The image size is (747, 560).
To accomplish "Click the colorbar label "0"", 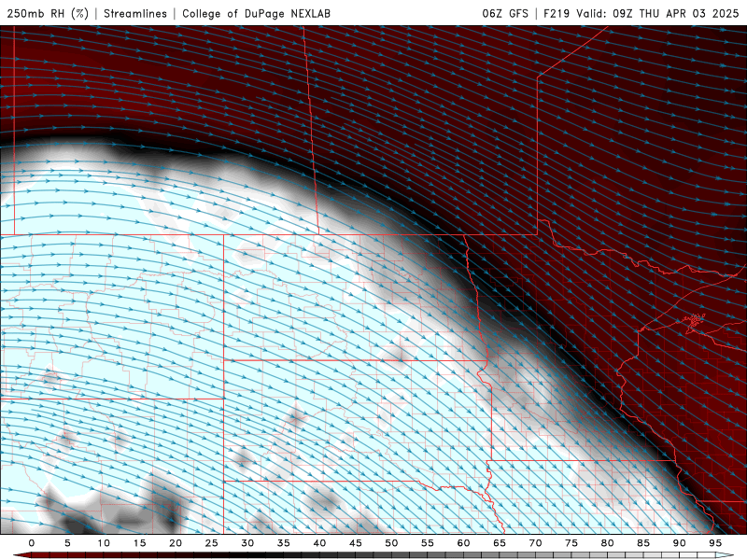I will coord(32,543).
